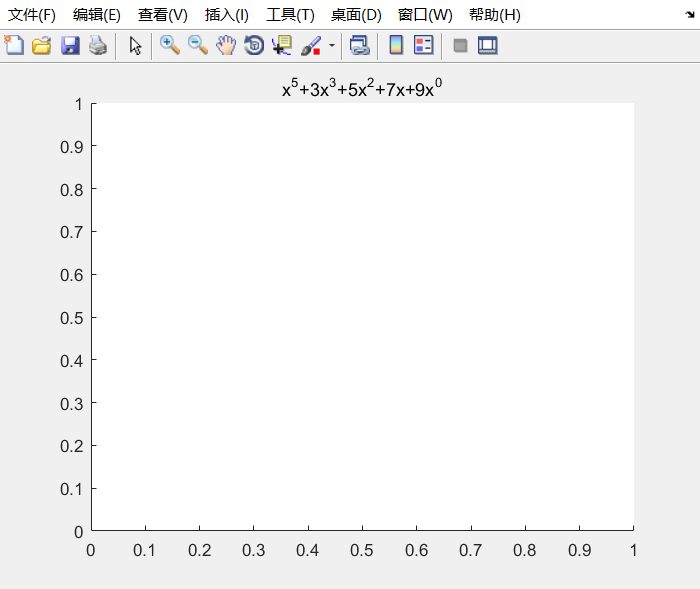This screenshot has width=700, height=589.
Task: Click the Show Plot Tools icon
Action: click(488, 46)
